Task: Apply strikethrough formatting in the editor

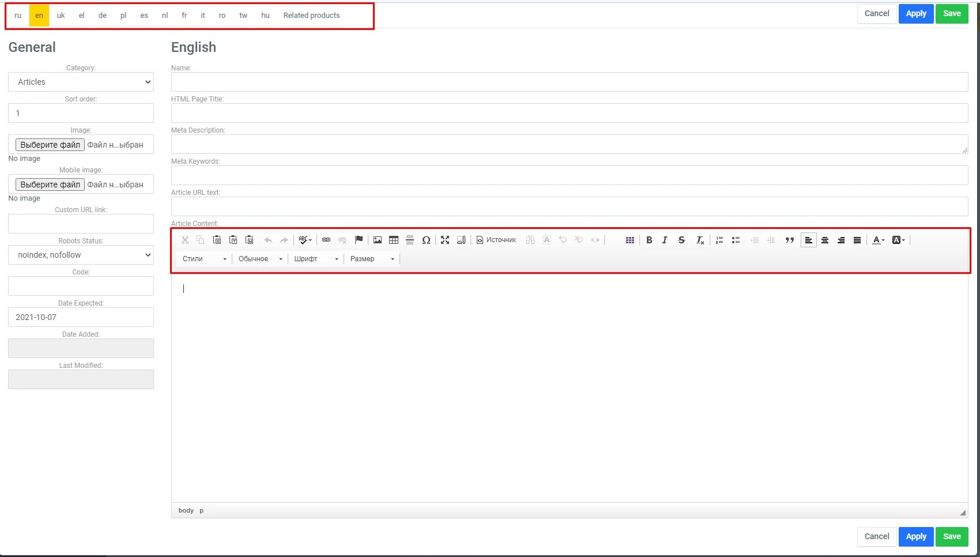Action: (681, 240)
